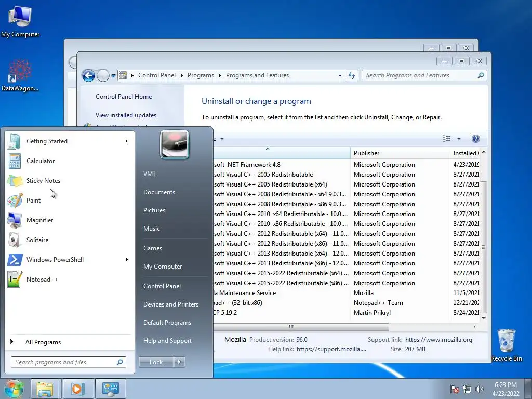Open the Magnifier icon
Viewport: 532px width, 399px height.
[15, 220]
